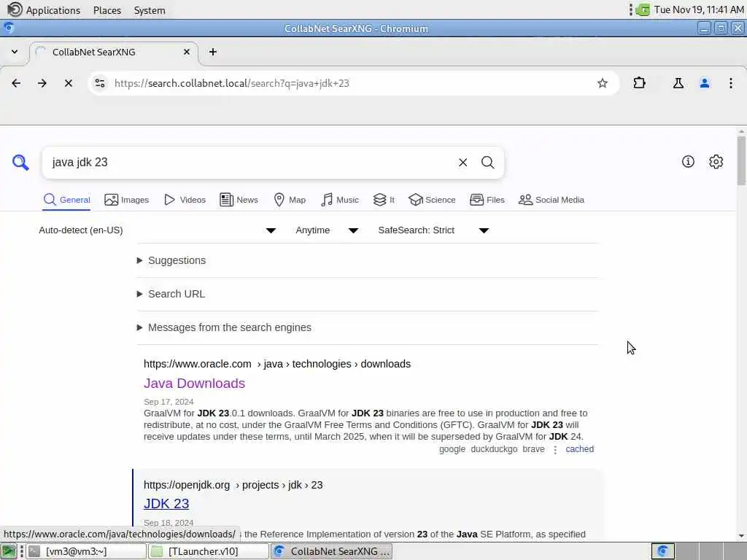View site information icon in address bar

pyautogui.click(x=99, y=83)
